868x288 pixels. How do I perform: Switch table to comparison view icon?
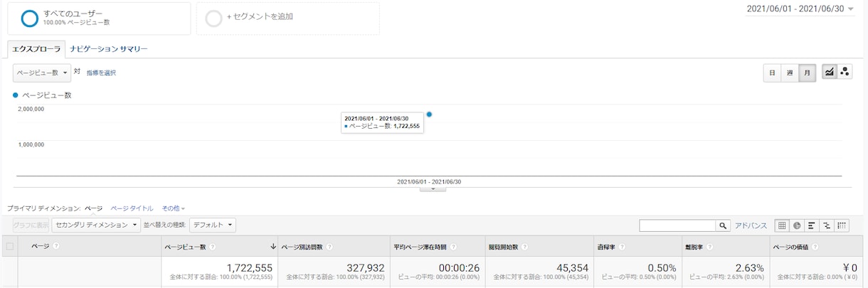coord(827,225)
